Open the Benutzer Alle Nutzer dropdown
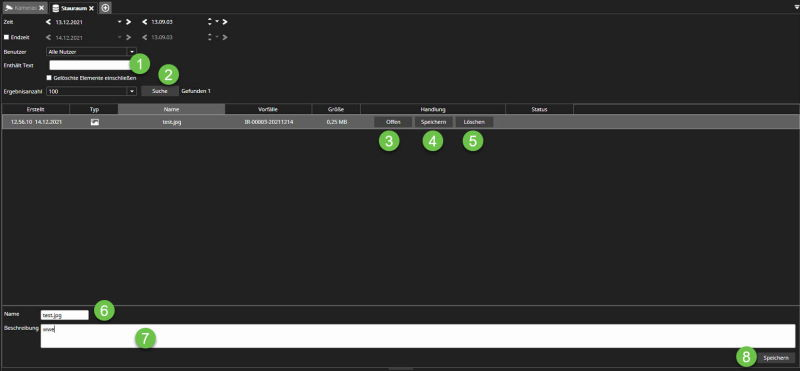Screen dimensions: 800x371 tap(91, 52)
